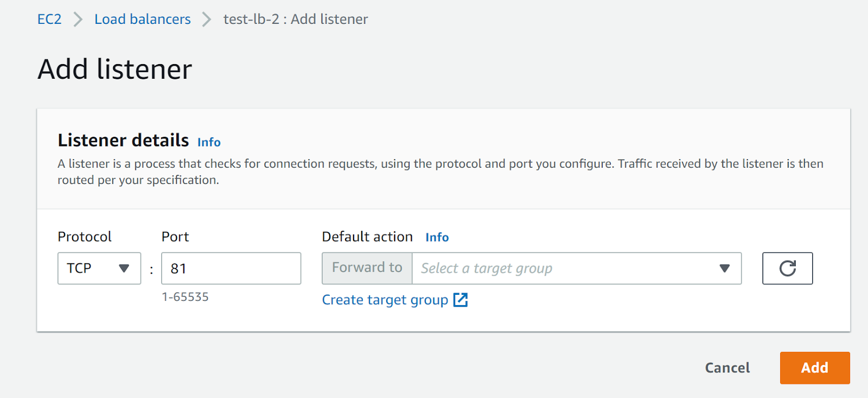Image resolution: width=868 pixels, height=398 pixels.
Task: Select the test-lb-2 : Add listener breadcrumb
Action: coord(295,20)
